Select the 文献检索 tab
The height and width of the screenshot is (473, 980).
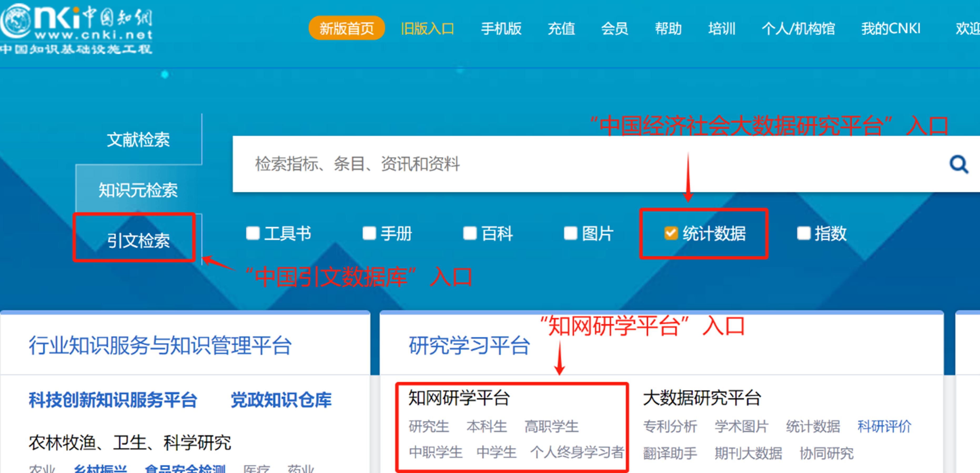(138, 140)
